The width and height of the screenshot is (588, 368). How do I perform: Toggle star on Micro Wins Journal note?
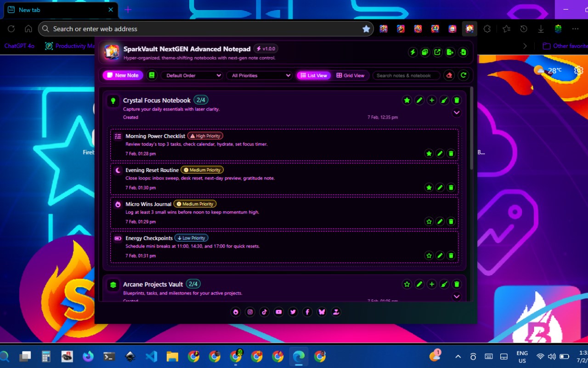429,222
